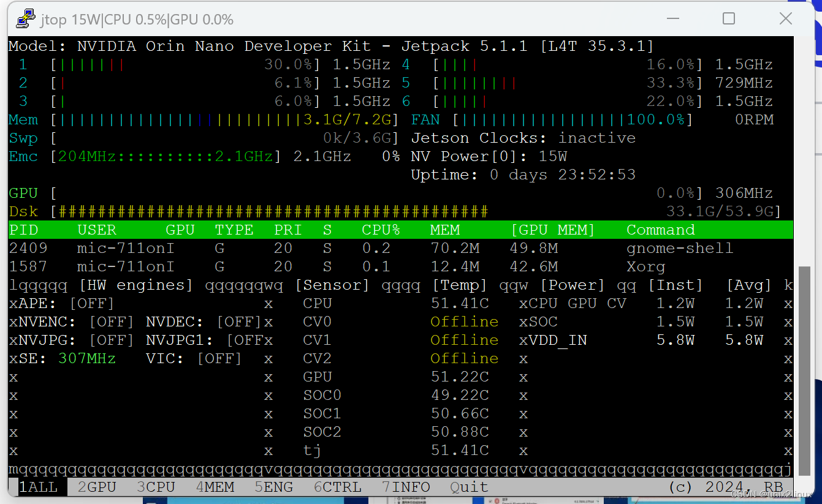Click the [Sensor] section header

click(333, 285)
